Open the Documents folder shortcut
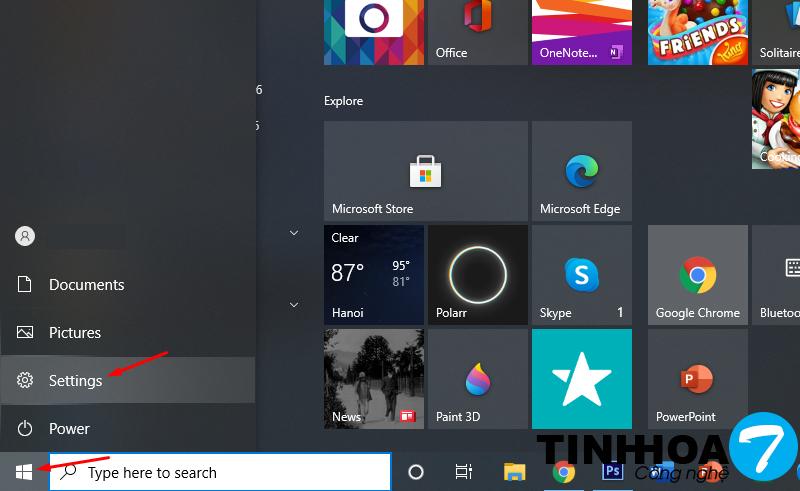Image resolution: width=800 pixels, height=491 pixels. coord(86,284)
